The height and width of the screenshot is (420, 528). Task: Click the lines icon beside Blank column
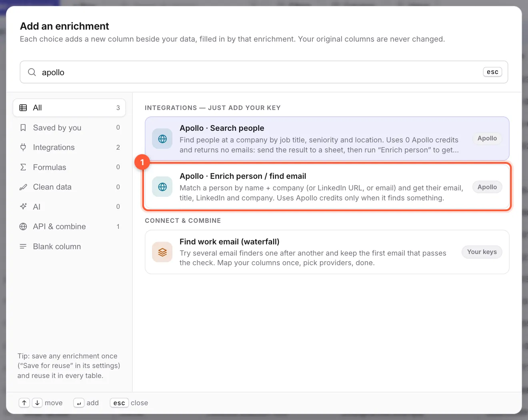(23, 246)
